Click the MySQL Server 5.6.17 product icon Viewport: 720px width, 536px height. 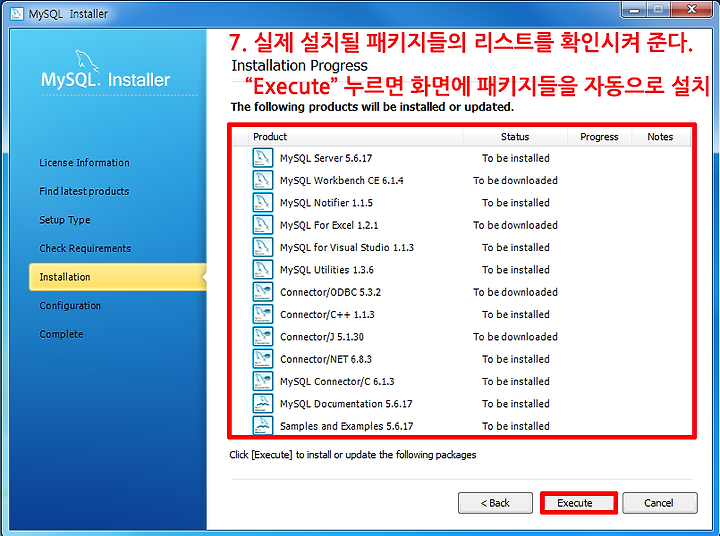(x=263, y=158)
